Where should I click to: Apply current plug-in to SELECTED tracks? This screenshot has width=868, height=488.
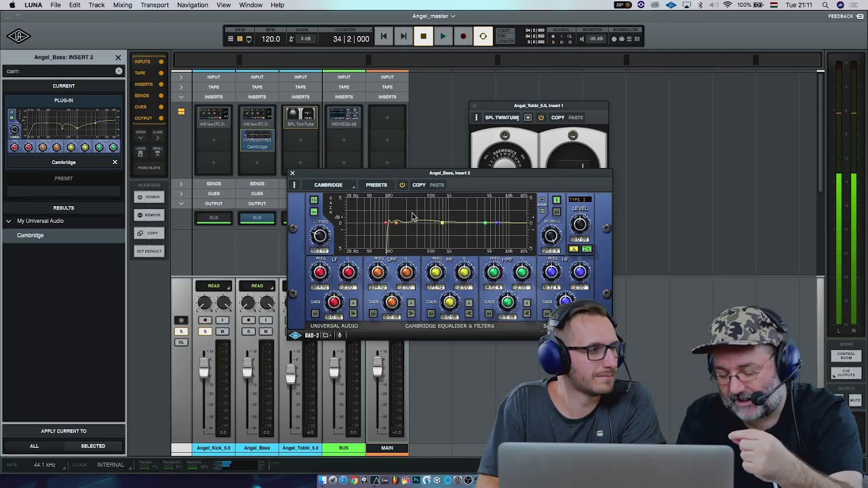coord(93,446)
